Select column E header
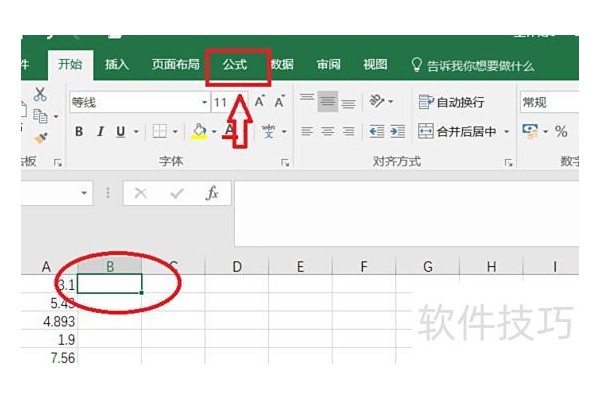Viewport: 600px width, 400px height. 300,266
